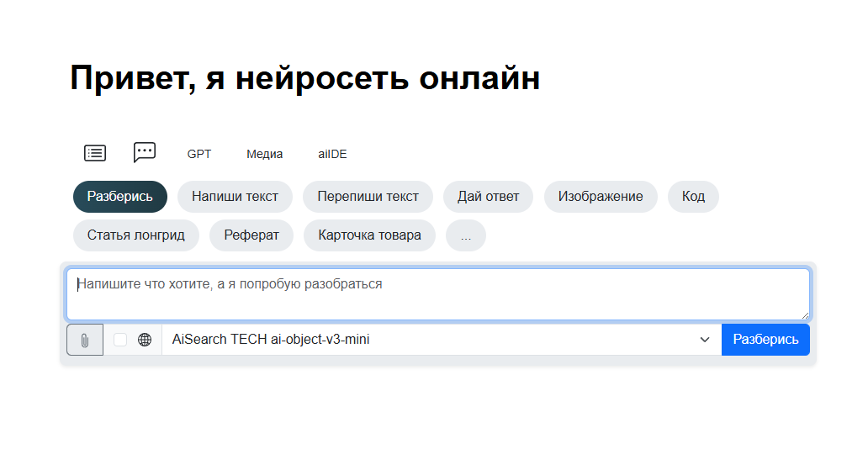Viewport: 868px width, 449px height.
Task: Click the prompt text input area
Action: click(437, 293)
